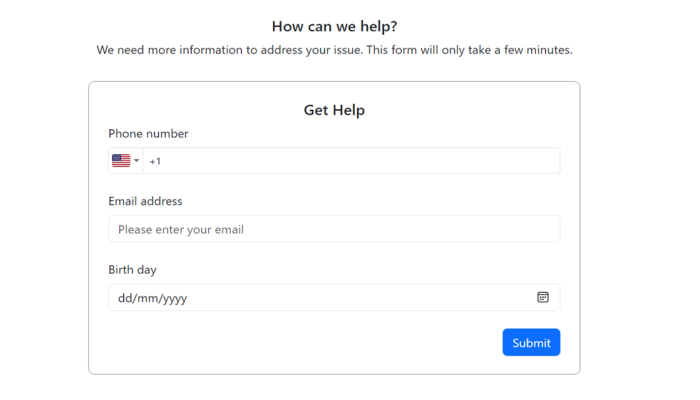Click the Get Help heading
The image size is (700, 400).
pyautogui.click(x=334, y=110)
